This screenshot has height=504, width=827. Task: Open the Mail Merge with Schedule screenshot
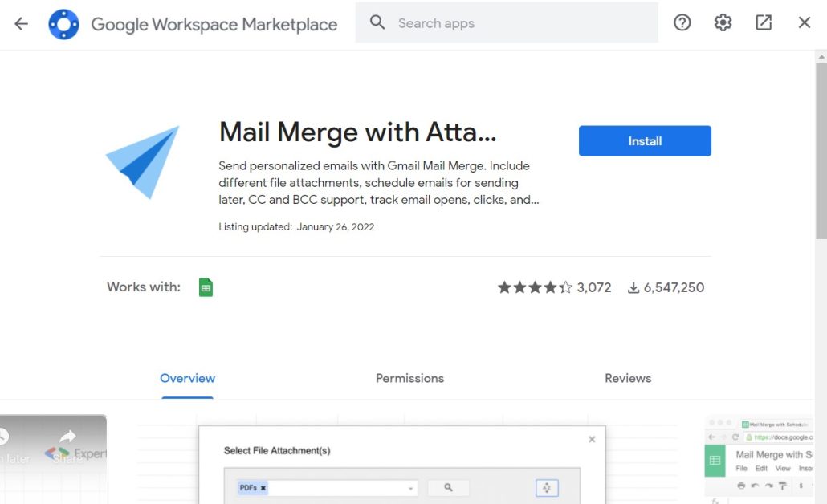pyautogui.click(x=763, y=461)
